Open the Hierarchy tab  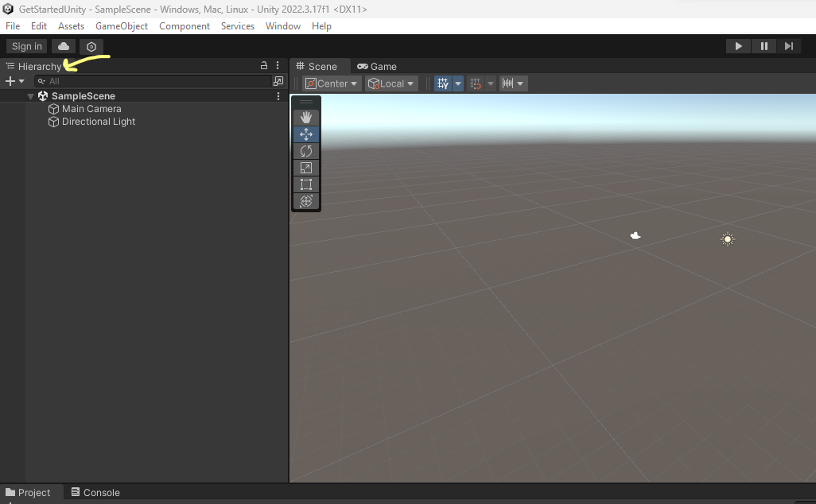[34, 66]
